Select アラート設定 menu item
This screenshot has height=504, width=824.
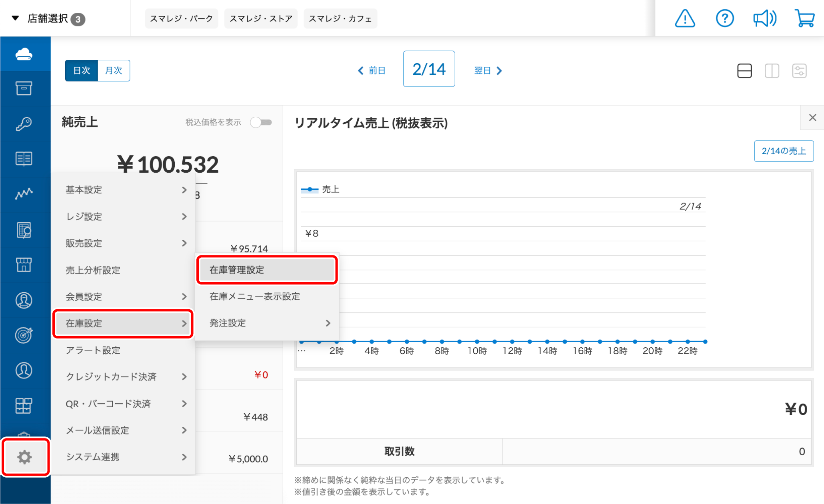124,350
